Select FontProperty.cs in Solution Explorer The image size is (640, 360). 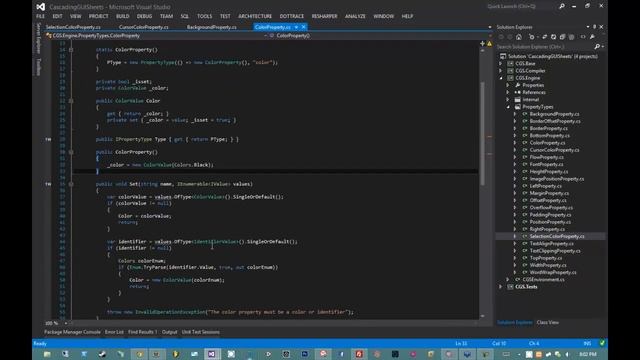[546, 164]
